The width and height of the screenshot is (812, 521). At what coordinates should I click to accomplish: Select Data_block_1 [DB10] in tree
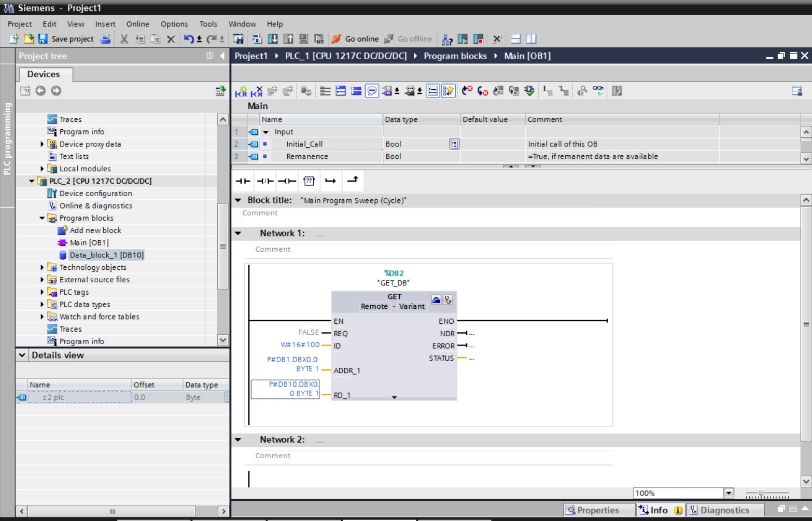click(x=107, y=255)
